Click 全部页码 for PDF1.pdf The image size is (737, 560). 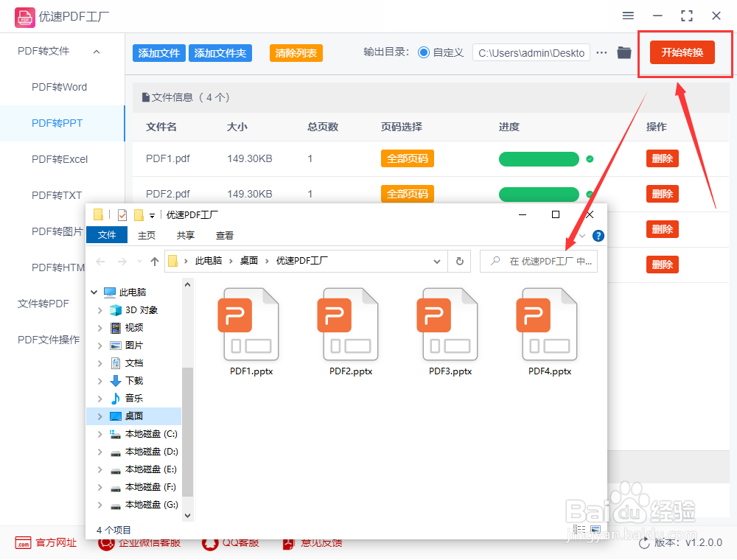(x=407, y=159)
